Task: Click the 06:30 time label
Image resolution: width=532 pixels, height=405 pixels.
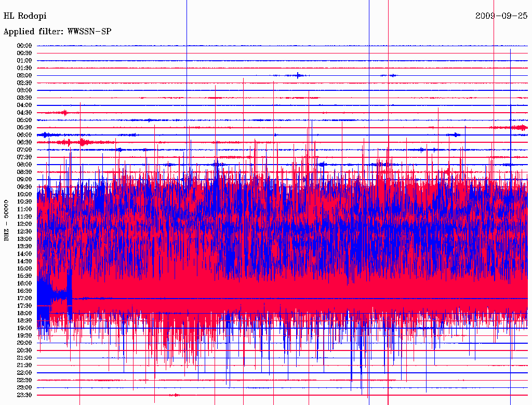Action: [x=24, y=142]
